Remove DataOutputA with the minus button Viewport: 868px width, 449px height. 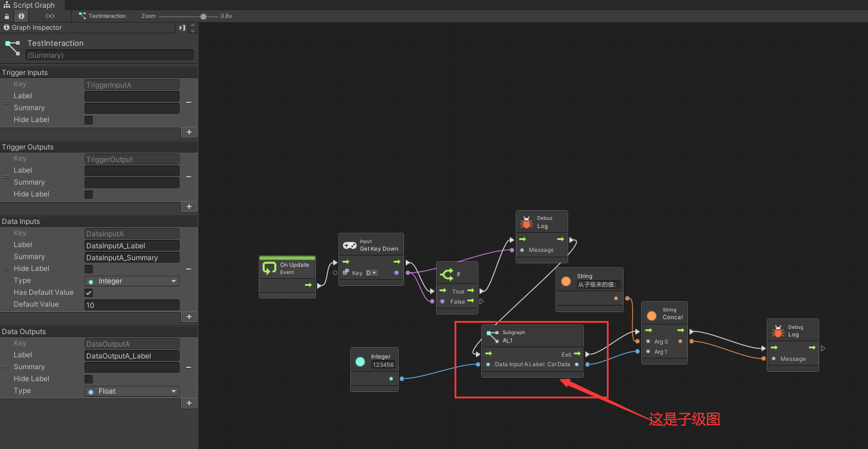pyautogui.click(x=189, y=367)
